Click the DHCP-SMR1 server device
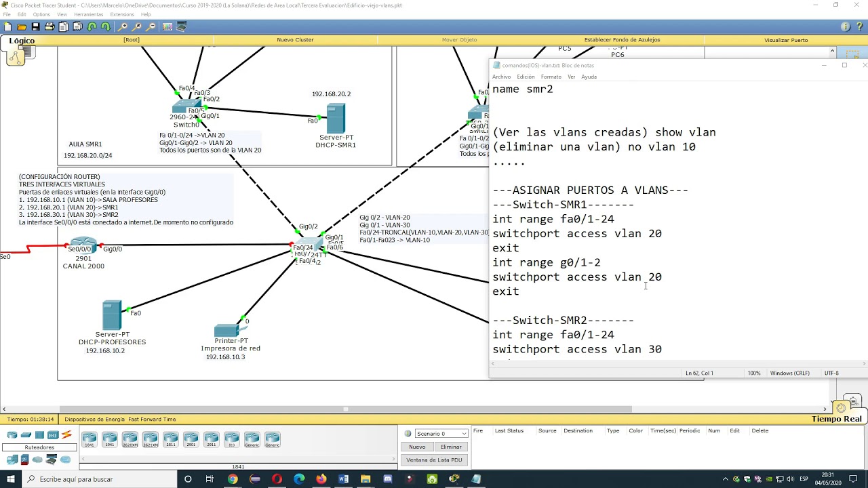868x488 pixels. [336, 119]
